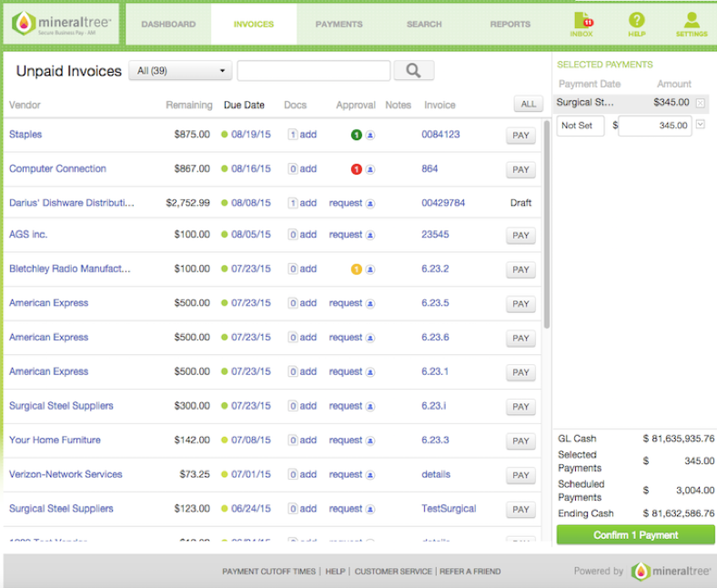Click the invoice list vertical scrollbar
This screenshot has width=717, height=588.
coord(547,224)
